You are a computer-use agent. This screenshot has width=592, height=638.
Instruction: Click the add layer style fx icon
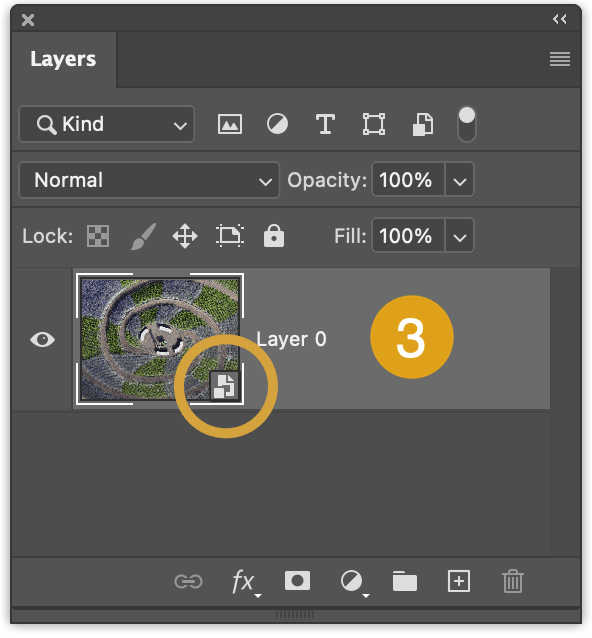pos(245,582)
